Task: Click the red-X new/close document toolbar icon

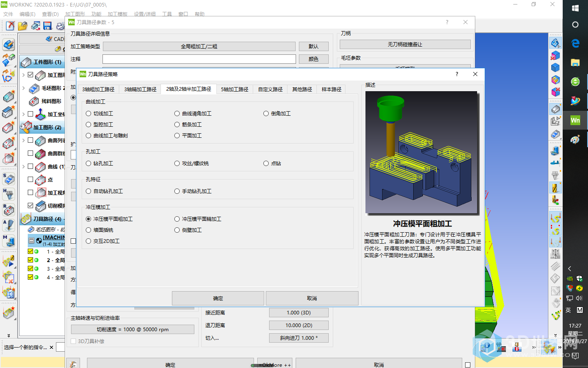Action: [x=10, y=26]
